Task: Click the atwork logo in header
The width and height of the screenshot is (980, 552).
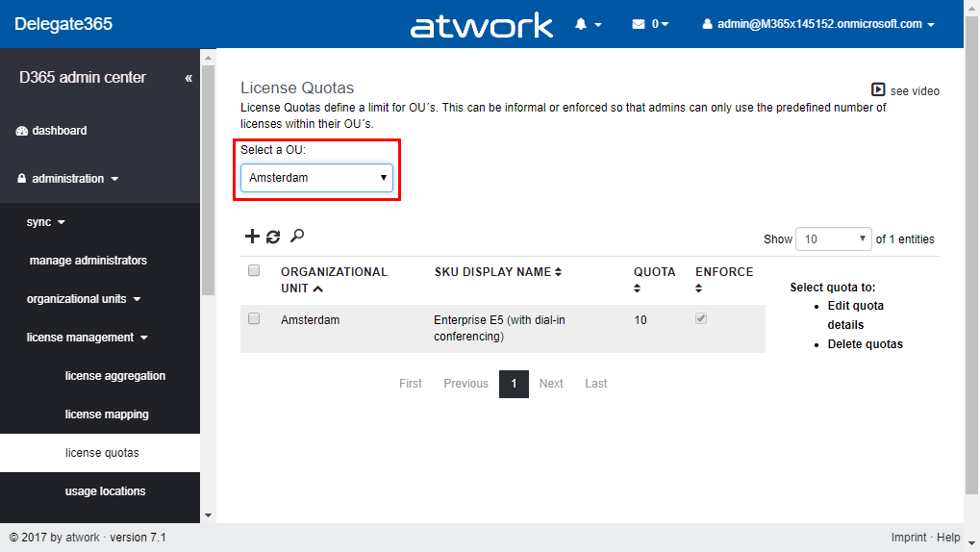Action: click(482, 25)
